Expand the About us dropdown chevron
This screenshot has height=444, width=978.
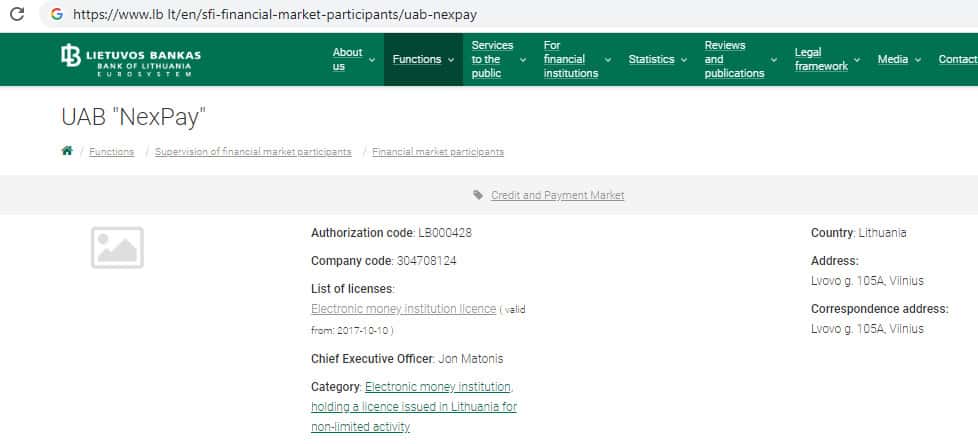point(372,60)
